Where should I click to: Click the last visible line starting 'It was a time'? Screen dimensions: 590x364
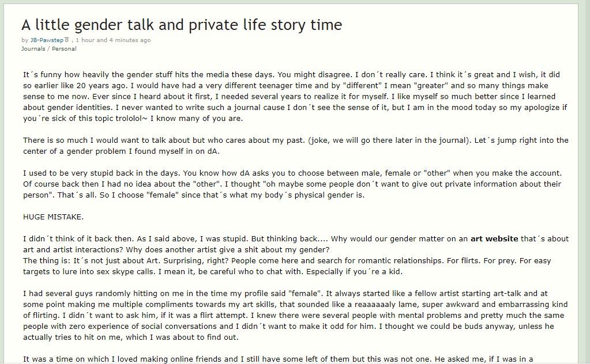click(x=278, y=359)
